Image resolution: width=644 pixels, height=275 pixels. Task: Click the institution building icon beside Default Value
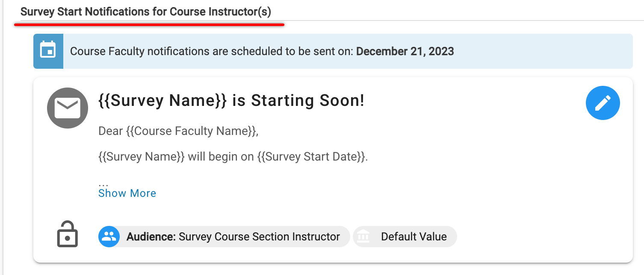click(x=364, y=237)
